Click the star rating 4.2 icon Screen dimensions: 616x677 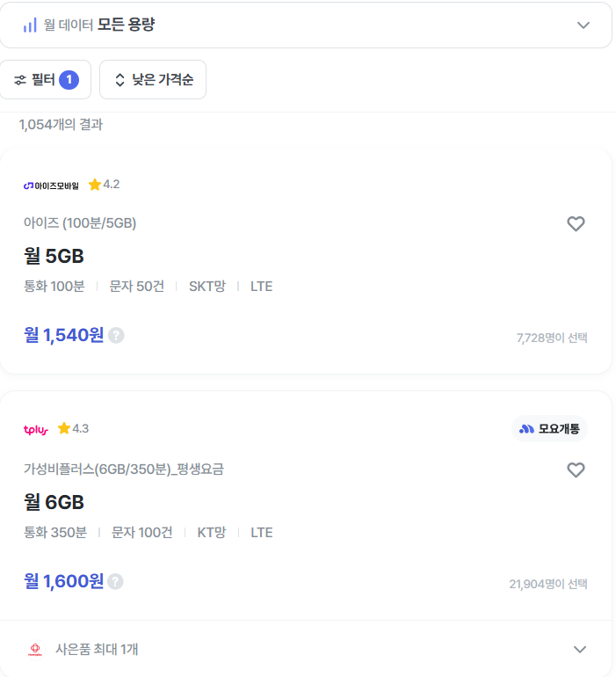(x=95, y=185)
